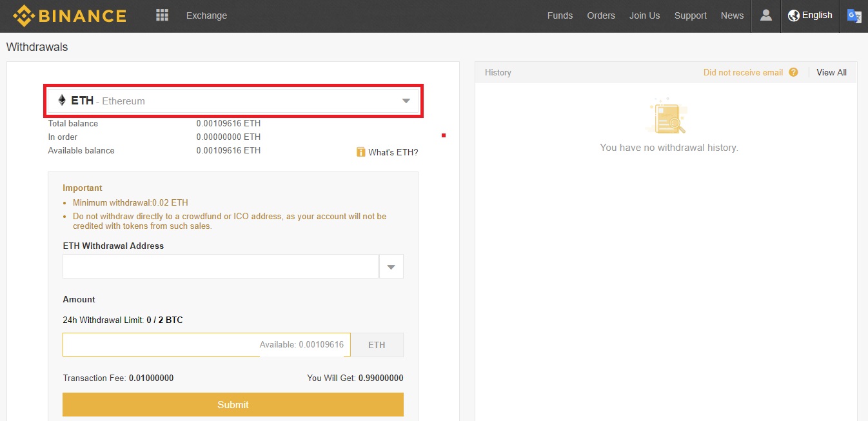Click the Available: 0.00109616 hint
This screenshot has width=868, height=421.
[x=302, y=345]
